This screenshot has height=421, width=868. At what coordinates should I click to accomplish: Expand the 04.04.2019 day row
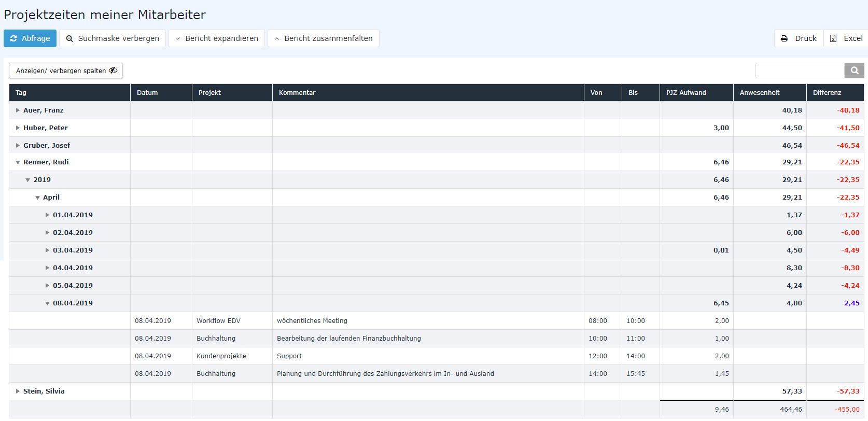47,268
